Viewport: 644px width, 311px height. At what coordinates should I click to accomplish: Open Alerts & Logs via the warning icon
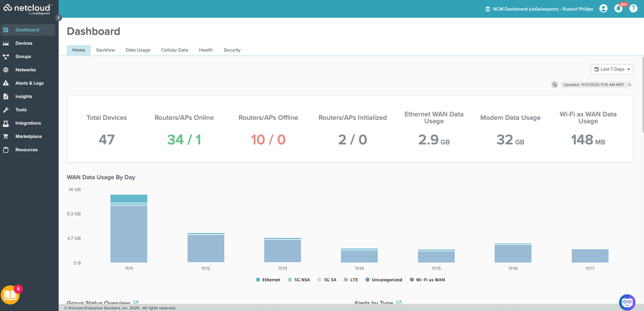click(x=6, y=83)
